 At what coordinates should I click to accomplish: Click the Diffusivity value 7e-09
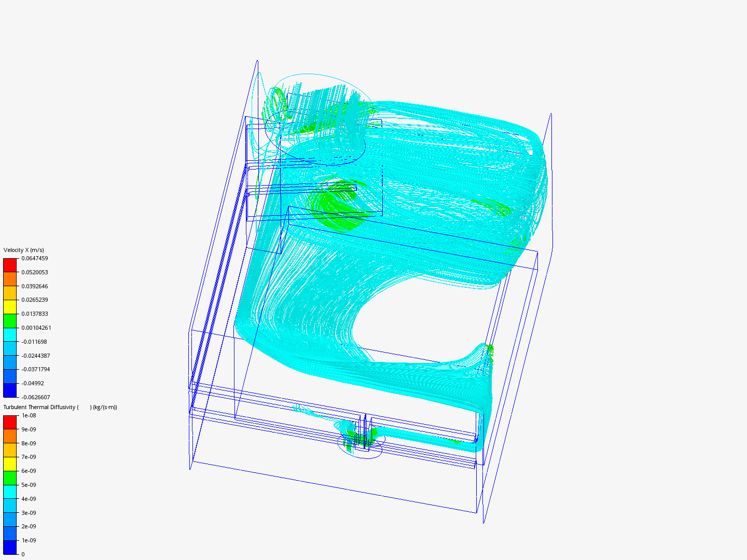pyautogui.click(x=29, y=457)
